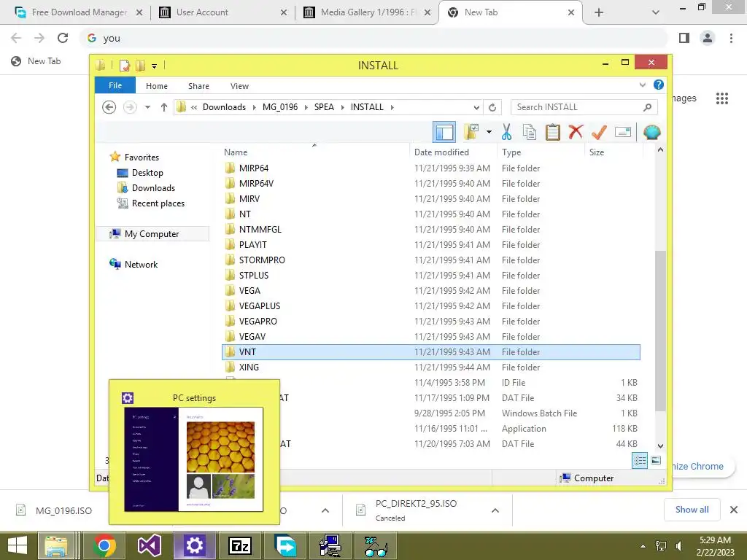Screen dimensions: 747x560
Task: Click Up one level arrow
Action: tap(164, 107)
